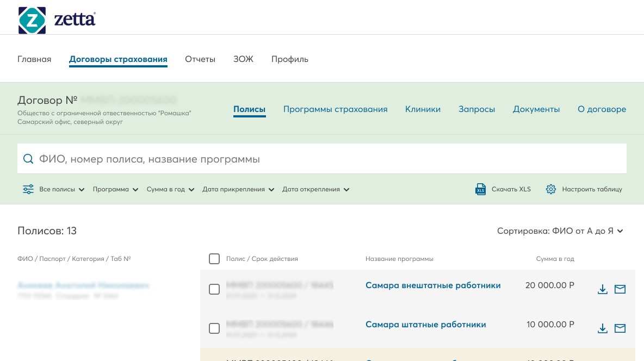644x361 pixels.
Task: Open the Самара внештатные работники program link
Action: click(433, 285)
